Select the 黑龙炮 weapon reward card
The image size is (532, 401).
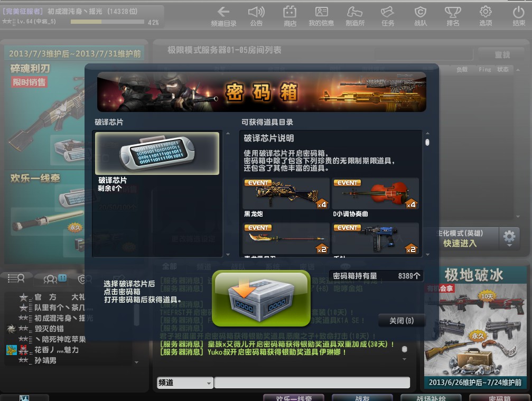(x=286, y=194)
